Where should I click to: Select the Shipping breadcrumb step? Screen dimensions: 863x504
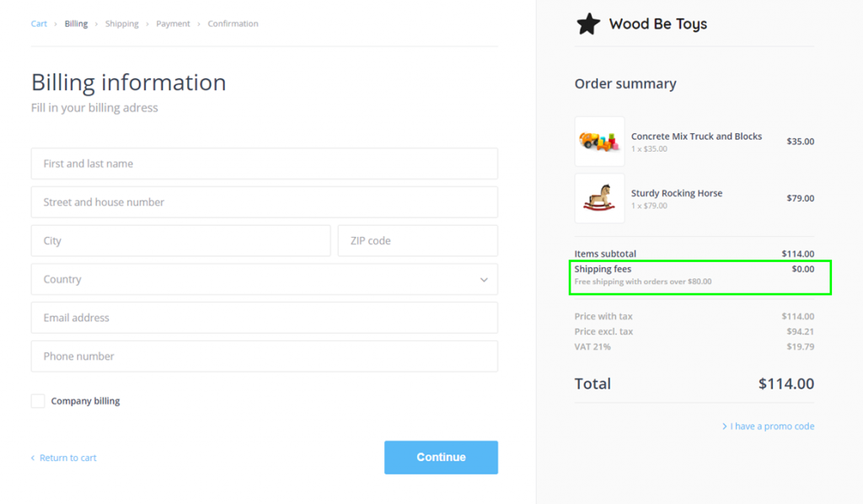tap(121, 24)
